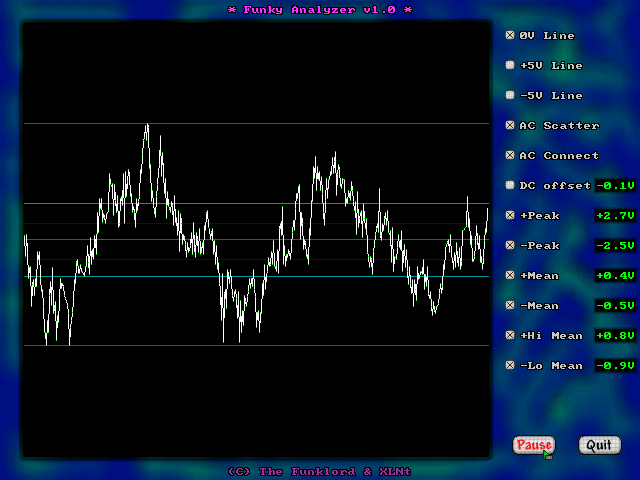Disable the -Lo Mean checkbox
The image size is (640, 480).
click(510, 366)
